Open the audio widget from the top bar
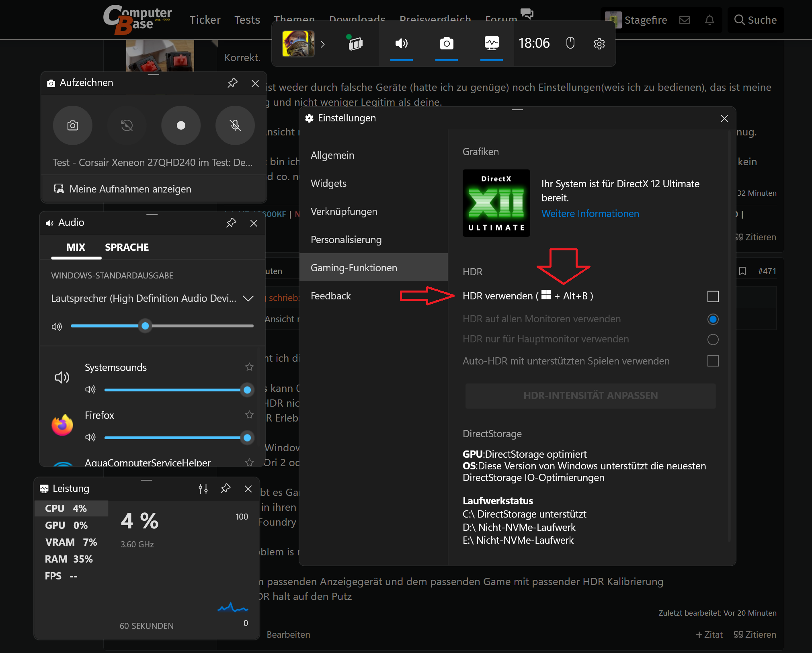812x653 pixels. click(401, 43)
